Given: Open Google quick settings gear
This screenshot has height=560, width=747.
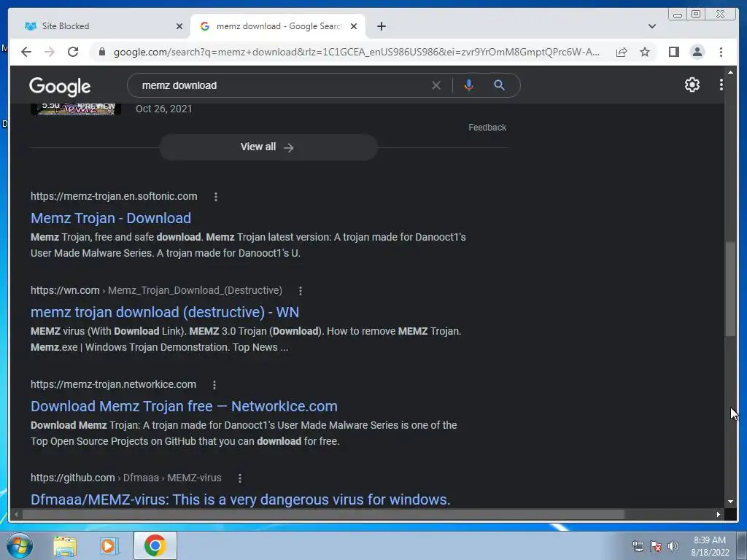Looking at the screenshot, I should (692, 85).
